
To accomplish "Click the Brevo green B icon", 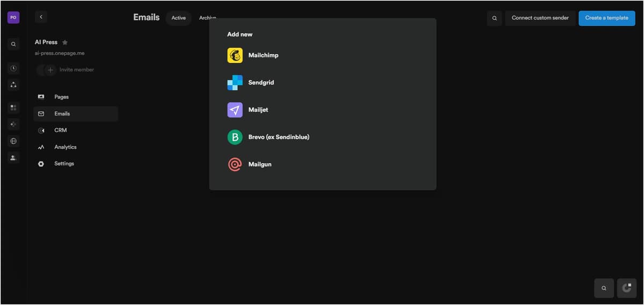I will click(x=235, y=137).
